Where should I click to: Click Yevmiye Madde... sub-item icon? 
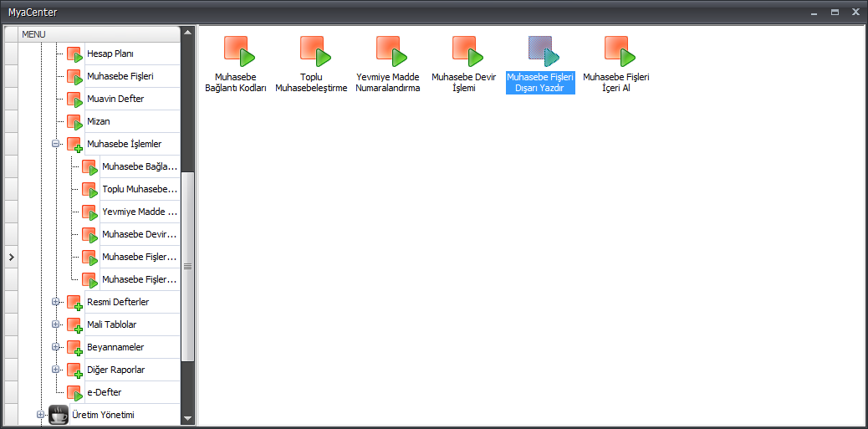click(89, 212)
